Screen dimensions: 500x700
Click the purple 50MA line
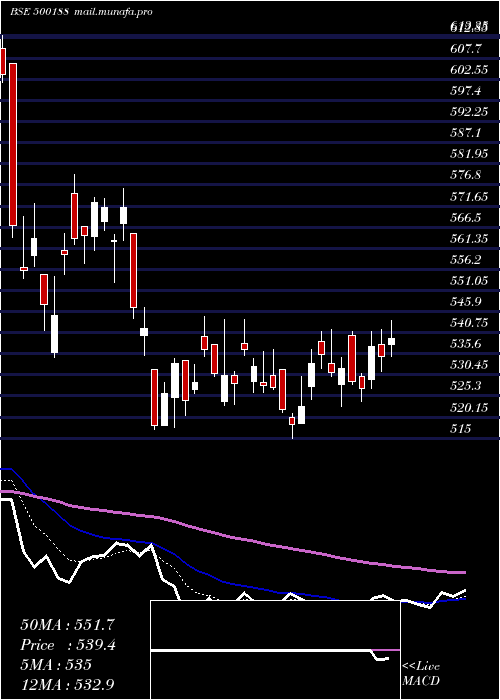pos(232,539)
